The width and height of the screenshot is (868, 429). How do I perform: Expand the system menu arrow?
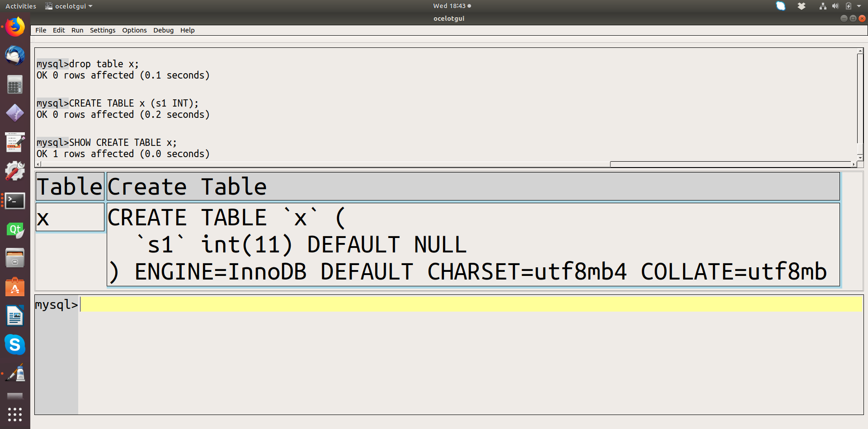click(859, 6)
